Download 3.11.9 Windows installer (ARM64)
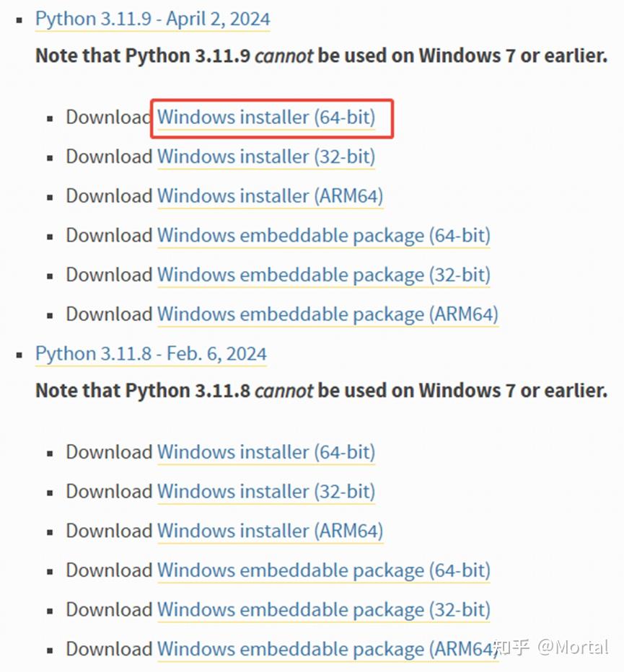The width and height of the screenshot is (624, 672). [x=270, y=196]
